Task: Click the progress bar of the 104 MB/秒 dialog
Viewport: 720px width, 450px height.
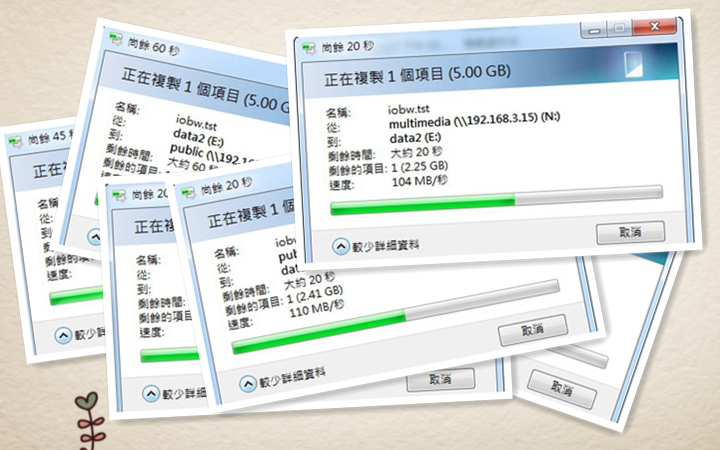Action: 496,200
